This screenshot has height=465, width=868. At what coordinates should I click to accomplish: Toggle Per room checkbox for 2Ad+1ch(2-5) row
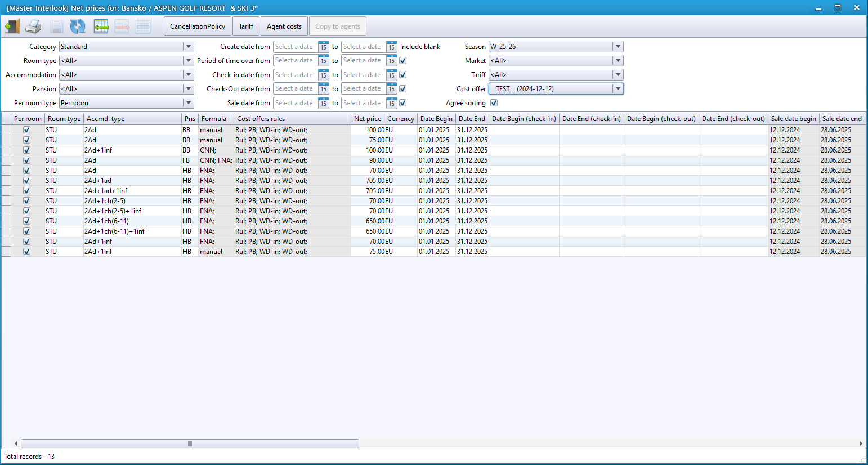coord(26,201)
